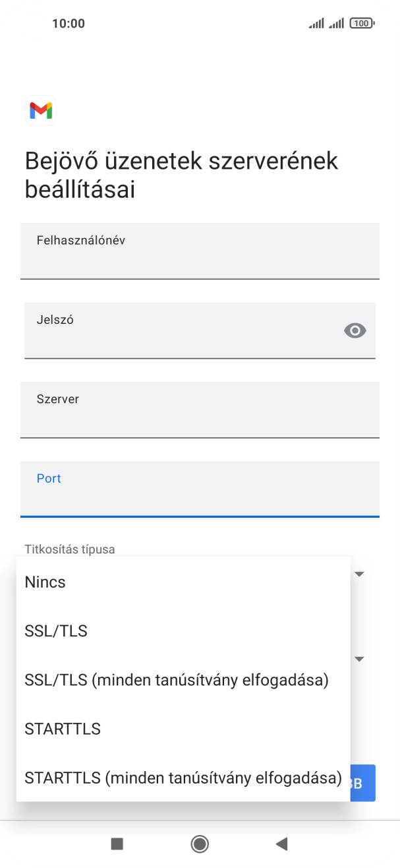The width and height of the screenshot is (400, 868).
Task: Choose SSL/TLS minden tanúsítvány elfogadása
Action: click(x=175, y=679)
